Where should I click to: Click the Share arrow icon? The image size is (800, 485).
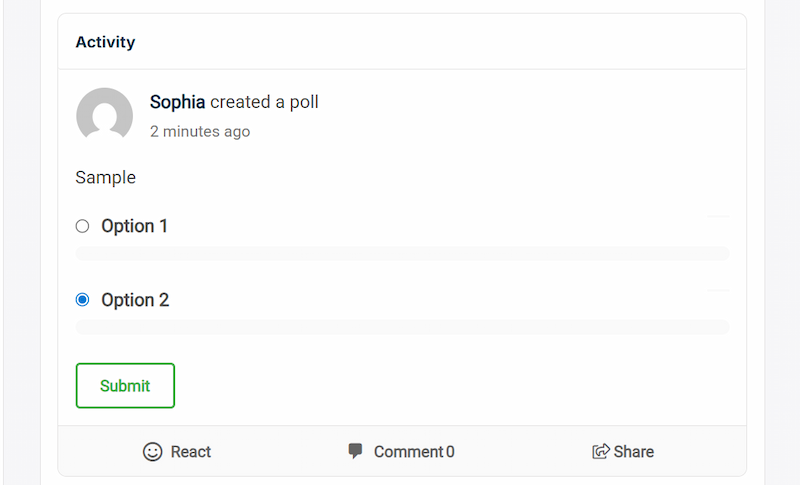[x=601, y=452]
